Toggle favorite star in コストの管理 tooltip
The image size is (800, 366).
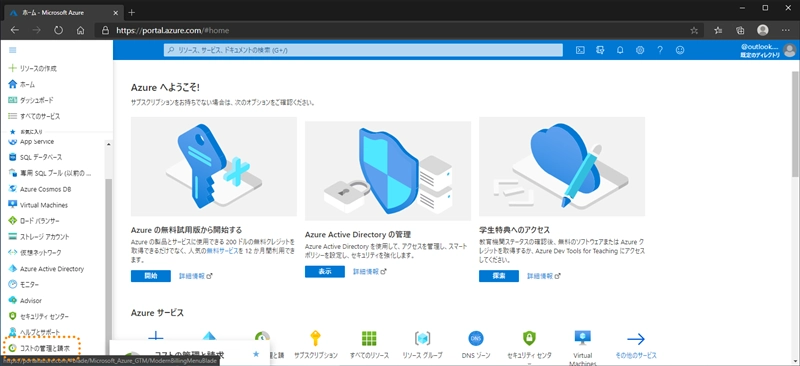(x=256, y=354)
